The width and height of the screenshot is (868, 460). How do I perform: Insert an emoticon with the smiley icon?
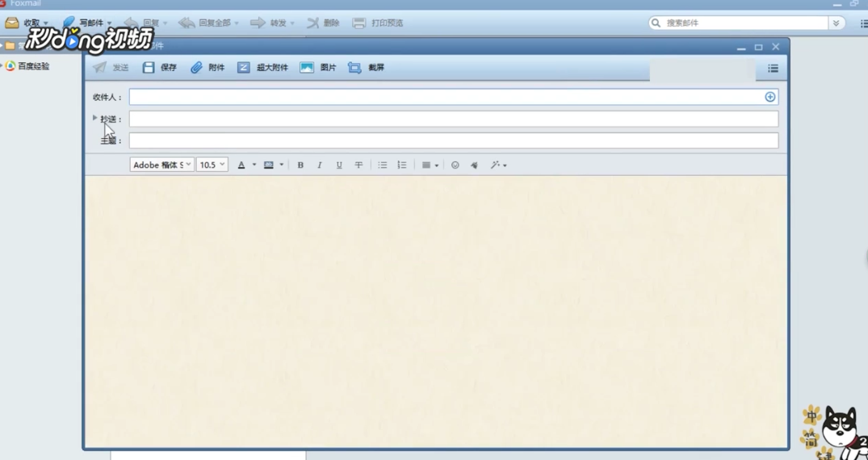click(455, 165)
